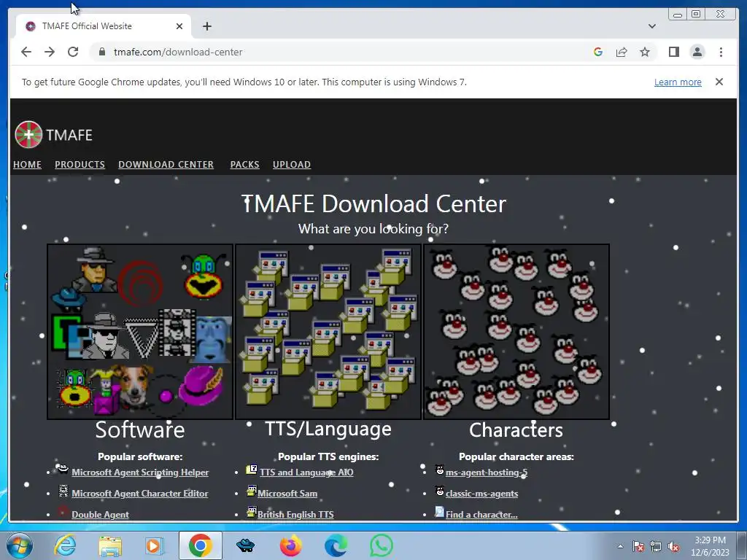Launch Microsoft Edge from taskbar
Screen dimensions: 747x560
(336, 545)
